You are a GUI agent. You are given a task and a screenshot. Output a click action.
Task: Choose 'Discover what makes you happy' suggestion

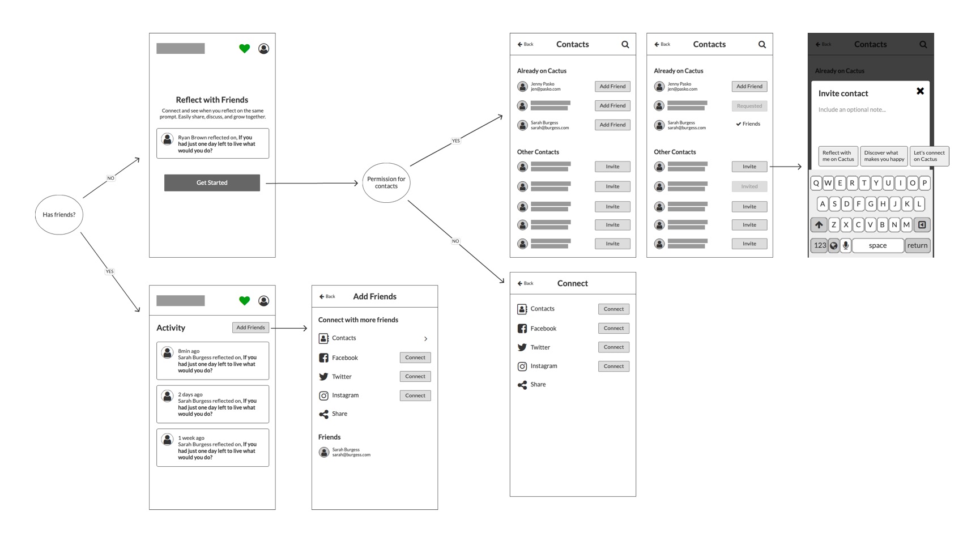click(884, 156)
